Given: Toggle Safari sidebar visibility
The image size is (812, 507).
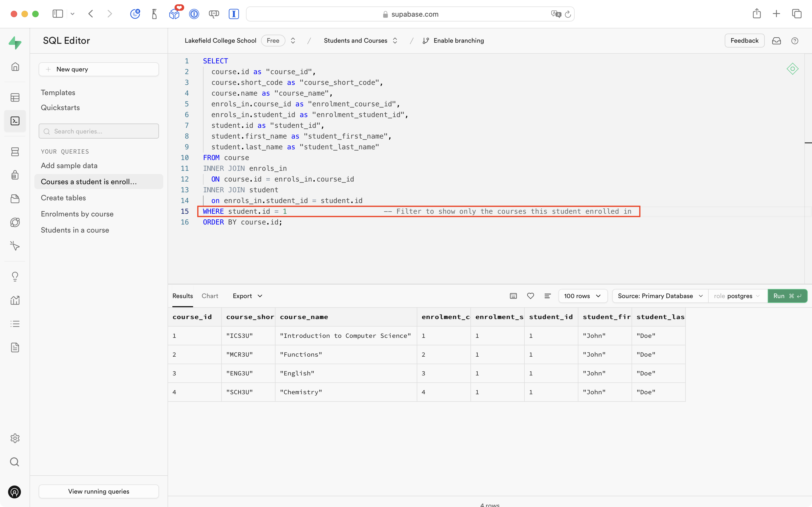Looking at the screenshot, I should [58, 14].
